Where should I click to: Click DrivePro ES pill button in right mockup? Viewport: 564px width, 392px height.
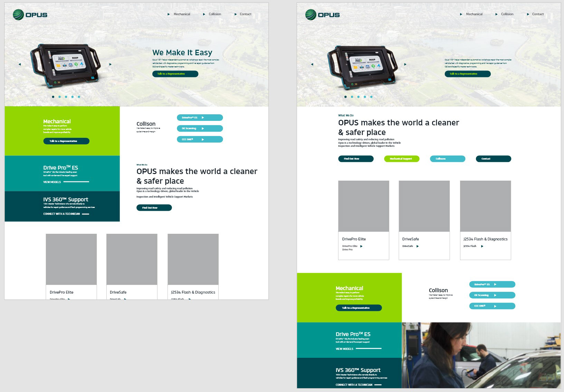[492, 284]
